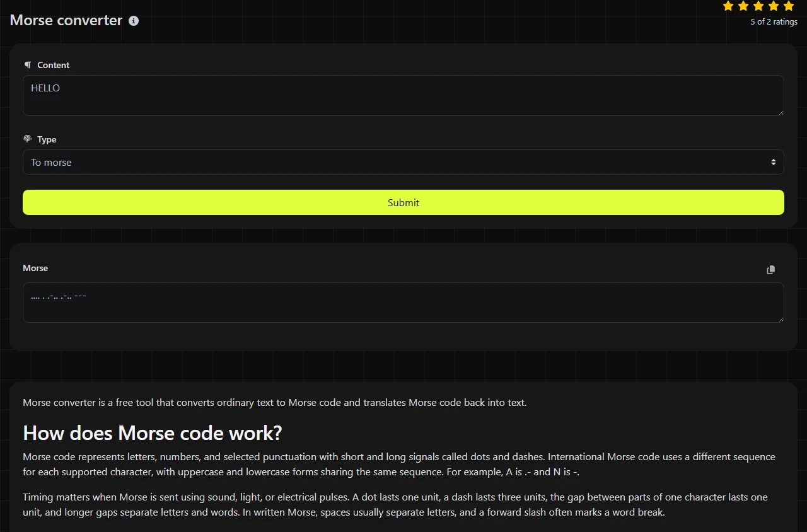Image resolution: width=807 pixels, height=532 pixels.
Task: Click the '5 of 2 ratings' text
Action: coord(774,22)
